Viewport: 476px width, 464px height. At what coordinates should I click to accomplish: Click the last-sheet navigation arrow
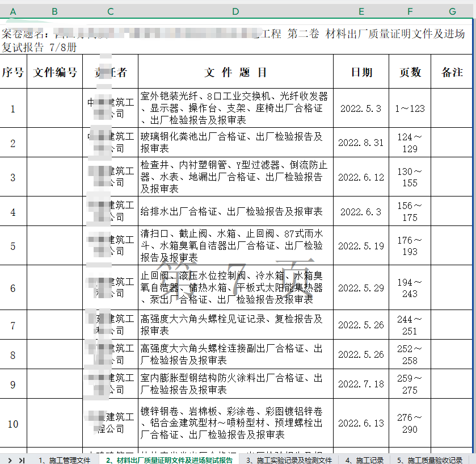[22, 459]
